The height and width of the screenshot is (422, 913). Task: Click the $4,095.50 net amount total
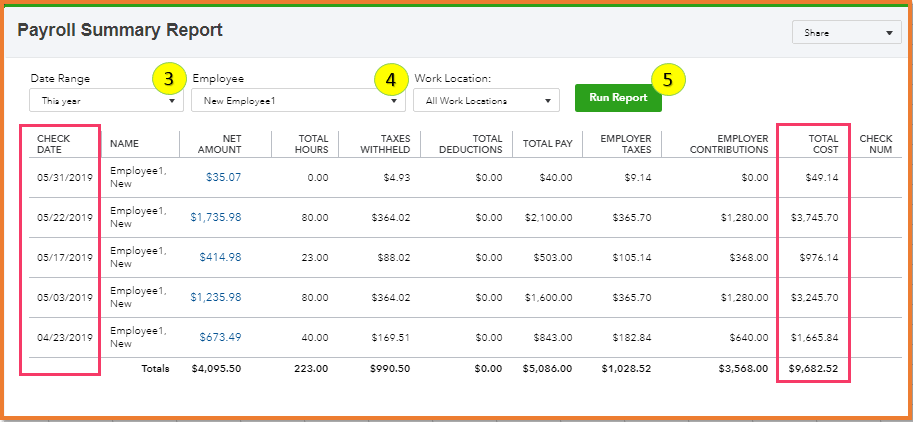click(216, 369)
